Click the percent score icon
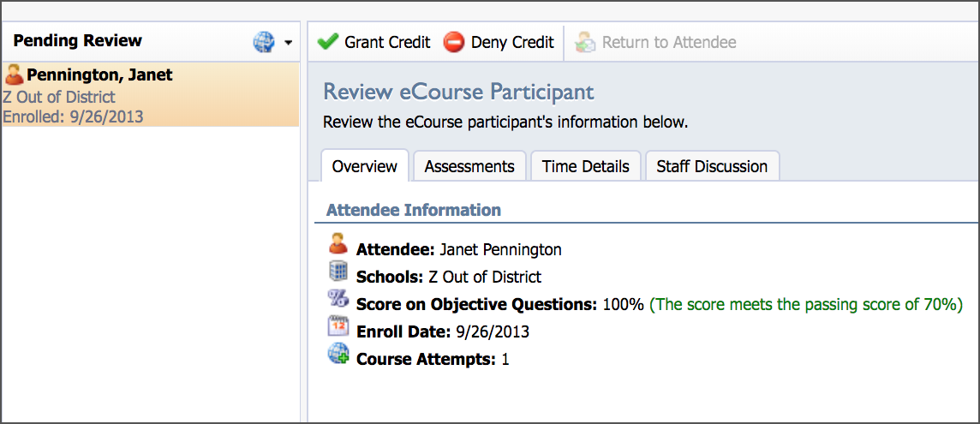The width and height of the screenshot is (980, 424). [x=338, y=298]
